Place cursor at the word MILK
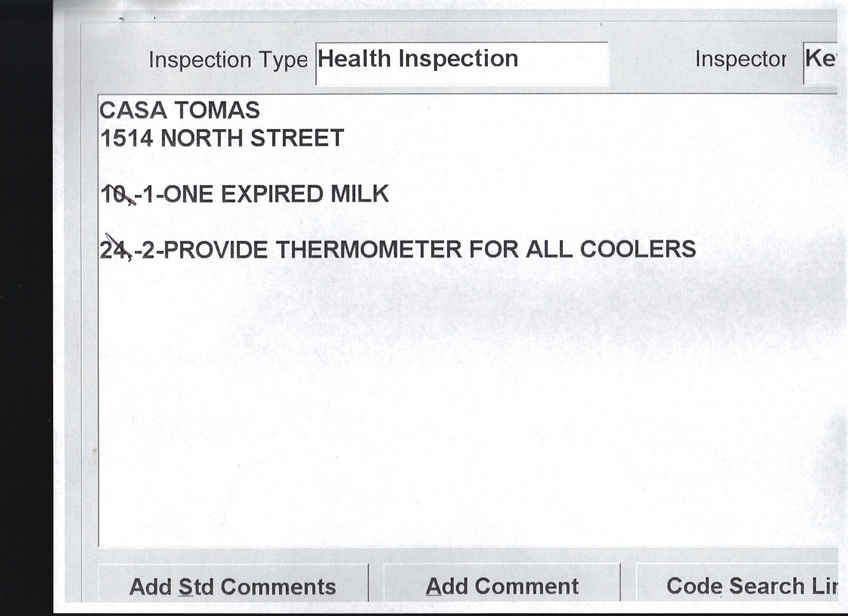The image size is (848, 616). tap(359, 194)
